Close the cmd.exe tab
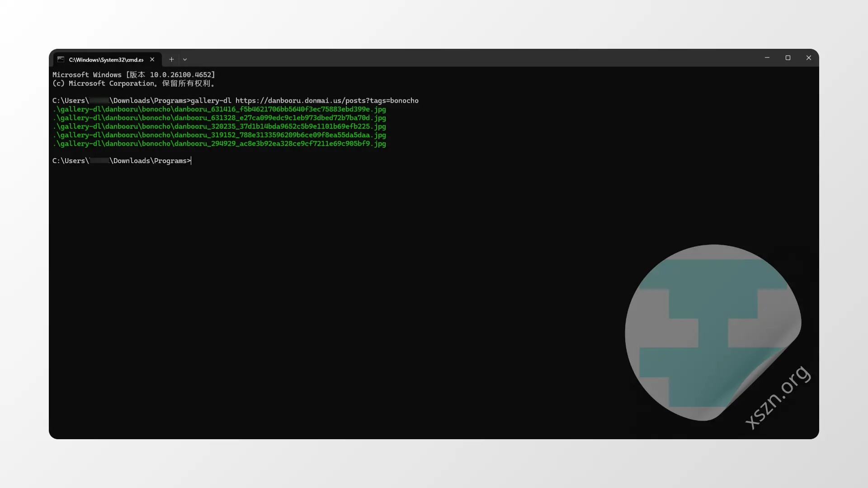Viewport: 868px width, 488px height. [x=152, y=59]
